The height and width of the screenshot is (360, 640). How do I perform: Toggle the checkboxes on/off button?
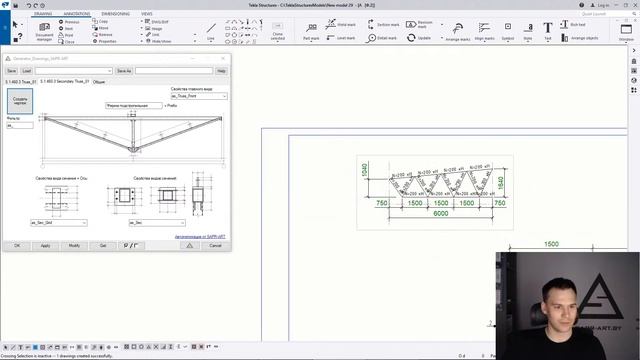point(131,246)
